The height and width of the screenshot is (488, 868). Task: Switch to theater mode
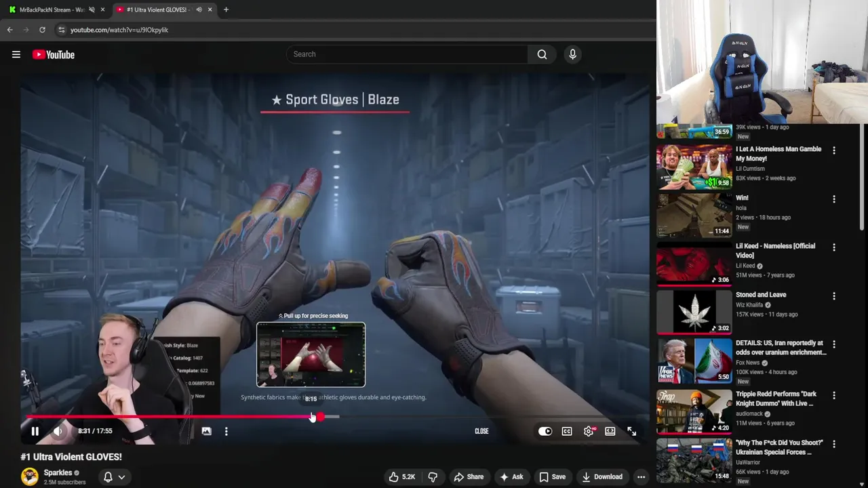(x=610, y=431)
